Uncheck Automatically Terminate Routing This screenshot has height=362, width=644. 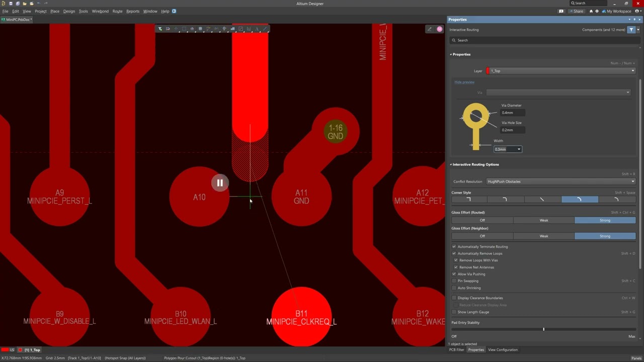[x=454, y=246]
